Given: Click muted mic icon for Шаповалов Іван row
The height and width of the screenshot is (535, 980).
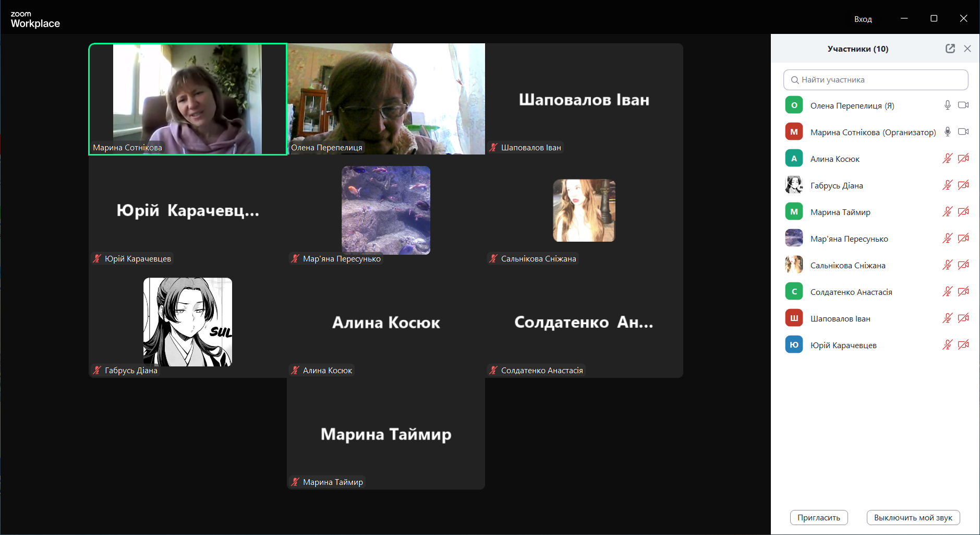Looking at the screenshot, I should point(948,318).
